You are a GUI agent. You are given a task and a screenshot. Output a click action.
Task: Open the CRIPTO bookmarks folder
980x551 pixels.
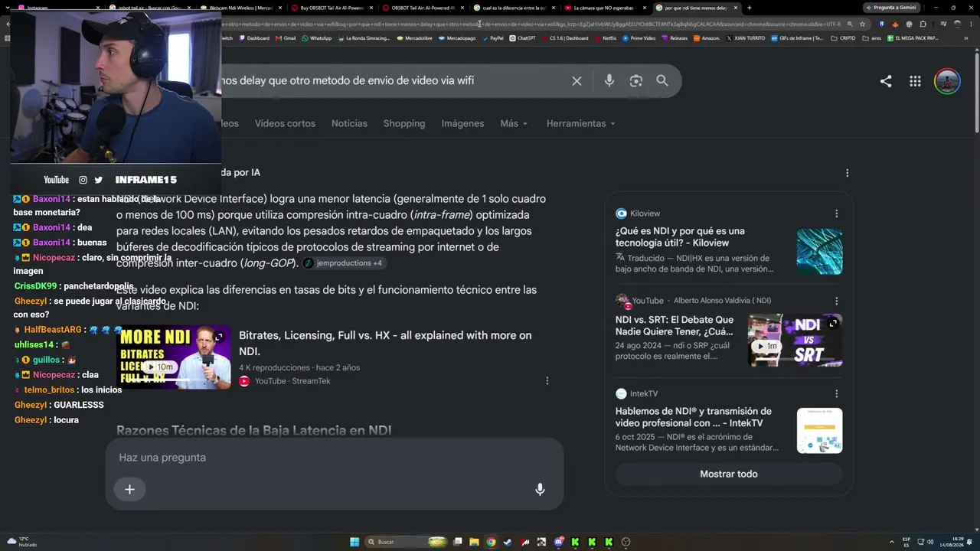pos(843,38)
